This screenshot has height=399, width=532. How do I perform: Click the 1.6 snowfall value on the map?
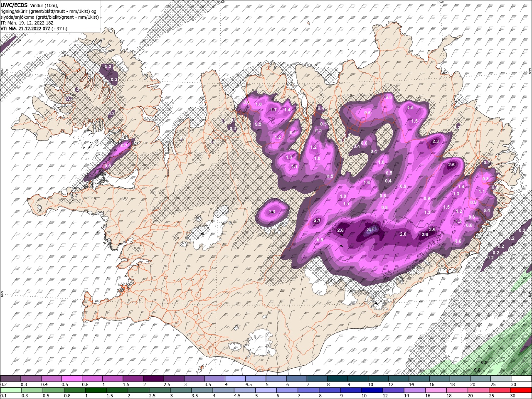pyautogui.click(x=367, y=182)
